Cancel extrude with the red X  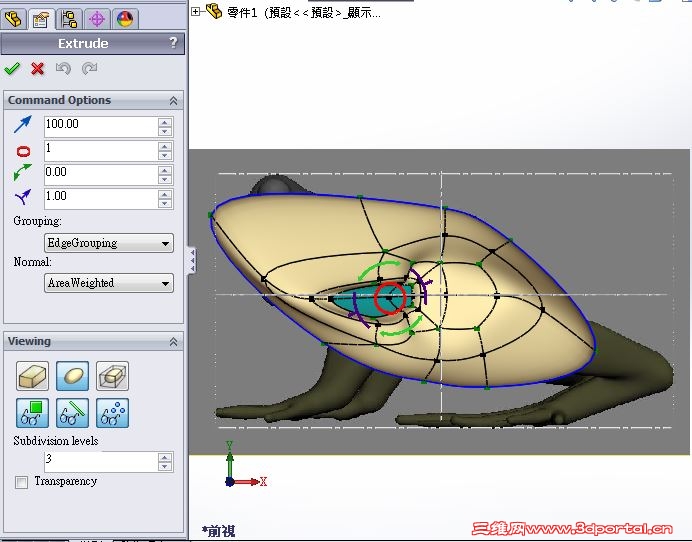(x=38, y=68)
